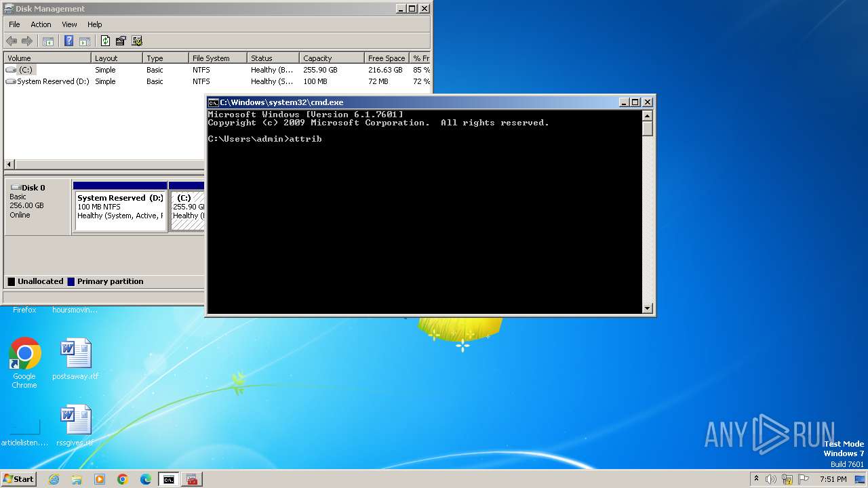
Task: Click the 100 MB capacity cell
Action: (x=315, y=81)
